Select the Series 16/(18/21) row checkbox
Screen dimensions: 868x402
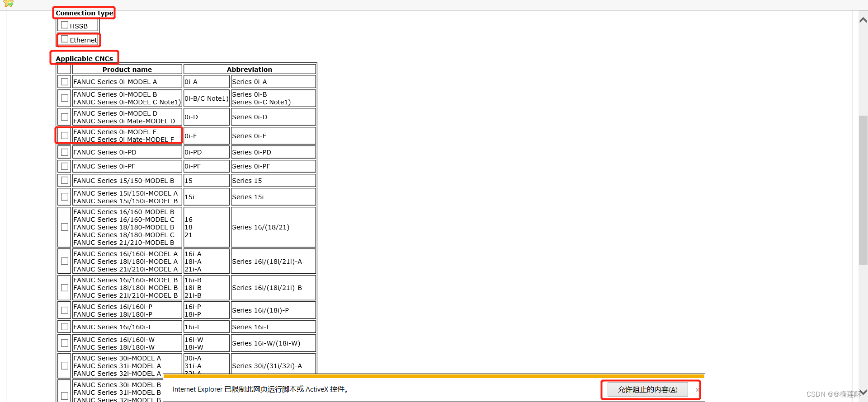(65, 227)
